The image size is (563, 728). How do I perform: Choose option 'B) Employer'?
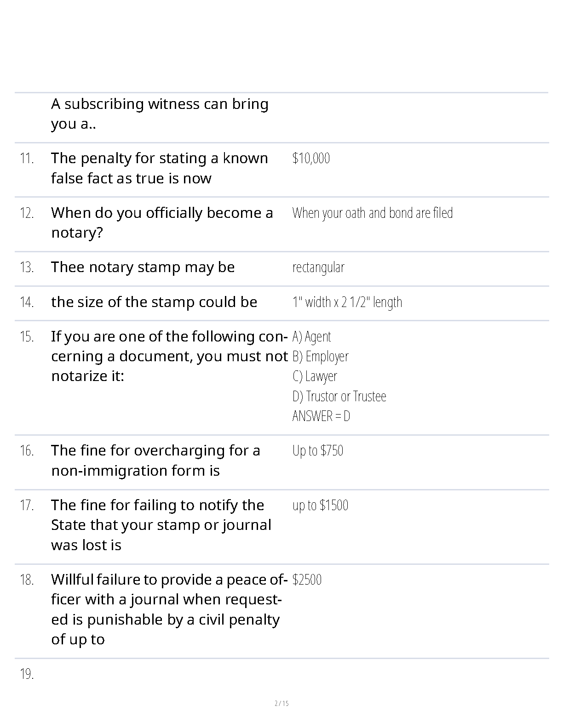(x=320, y=356)
